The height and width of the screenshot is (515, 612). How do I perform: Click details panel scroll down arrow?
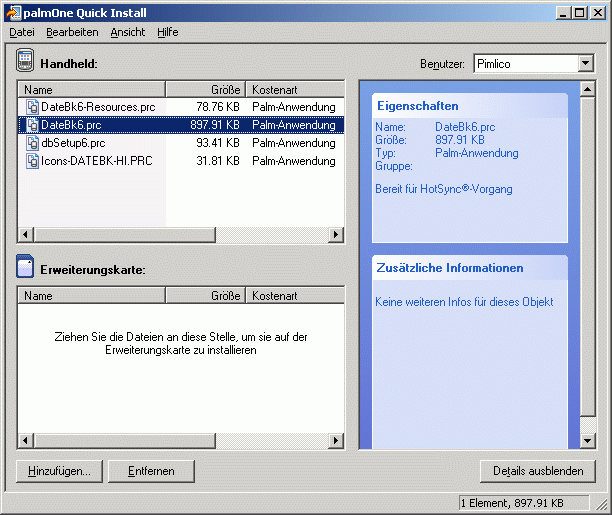pyautogui.click(x=587, y=441)
